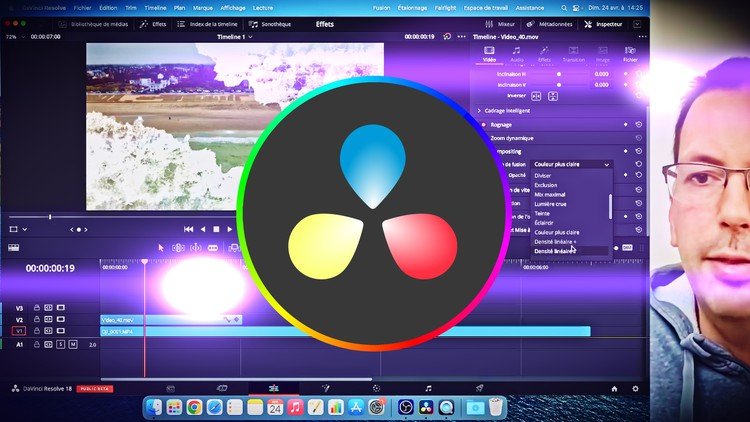Open the blend mode Couleur plus claire dropdown
The height and width of the screenshot is (422, 750).
pos(571,163)
